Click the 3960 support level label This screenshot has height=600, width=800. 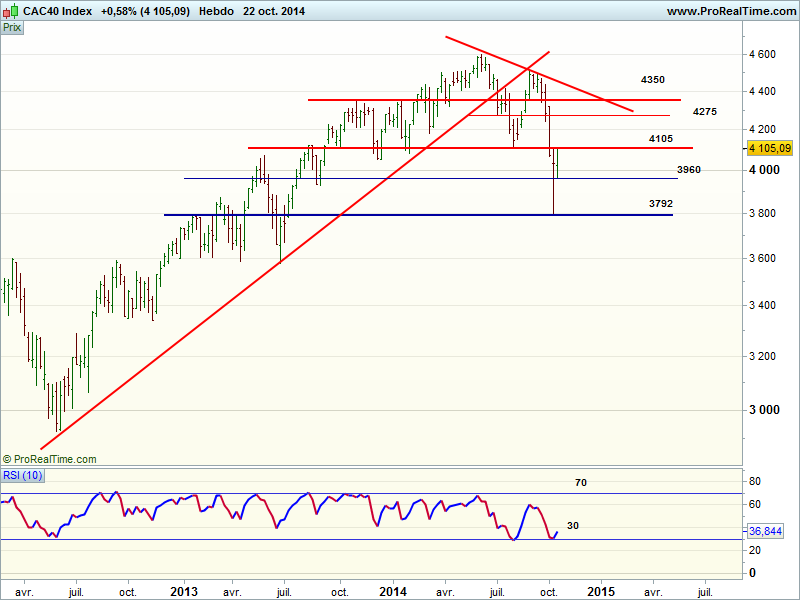(688, 170)
